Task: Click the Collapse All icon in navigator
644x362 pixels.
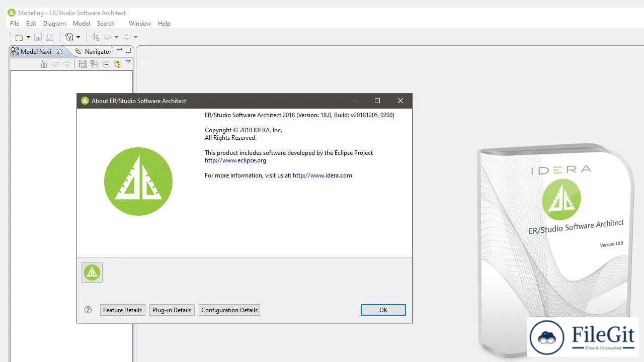Action: click(x=106, y=64)
